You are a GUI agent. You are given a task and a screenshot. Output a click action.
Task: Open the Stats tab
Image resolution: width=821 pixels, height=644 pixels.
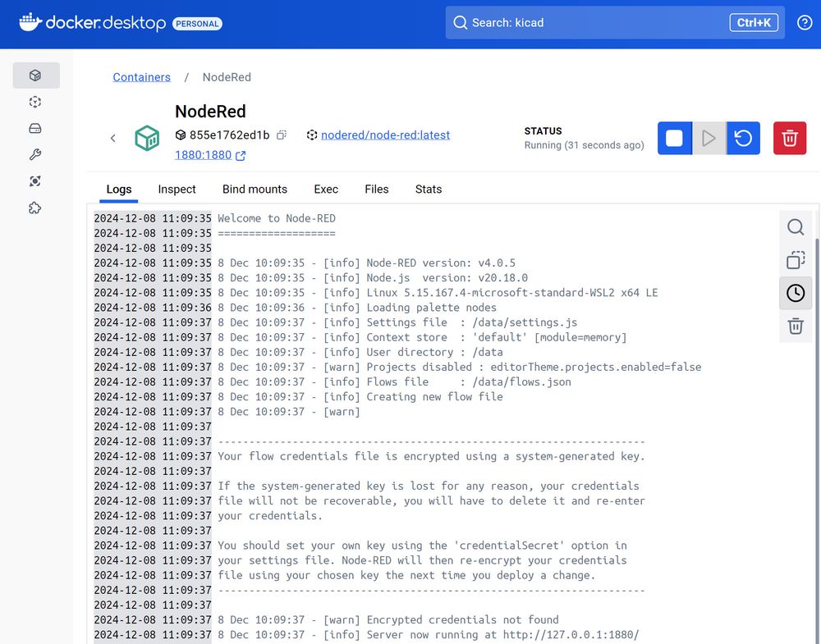point(429,190)
